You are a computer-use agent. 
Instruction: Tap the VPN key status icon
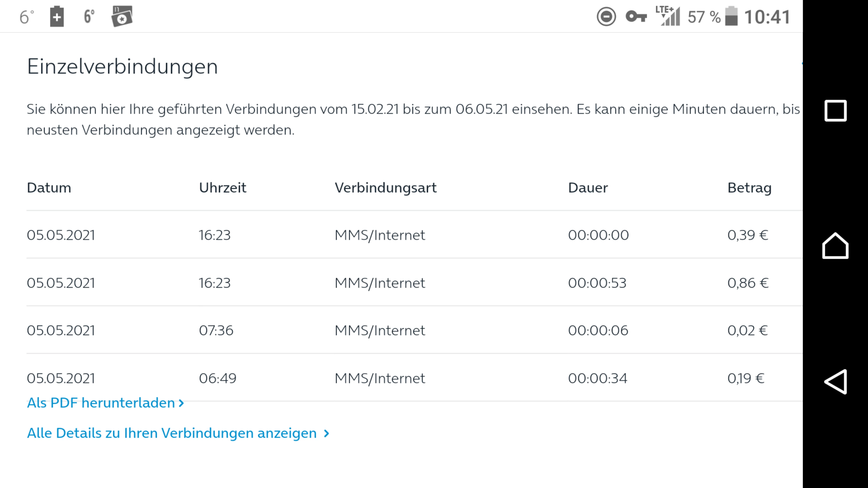tap(636, 16)
